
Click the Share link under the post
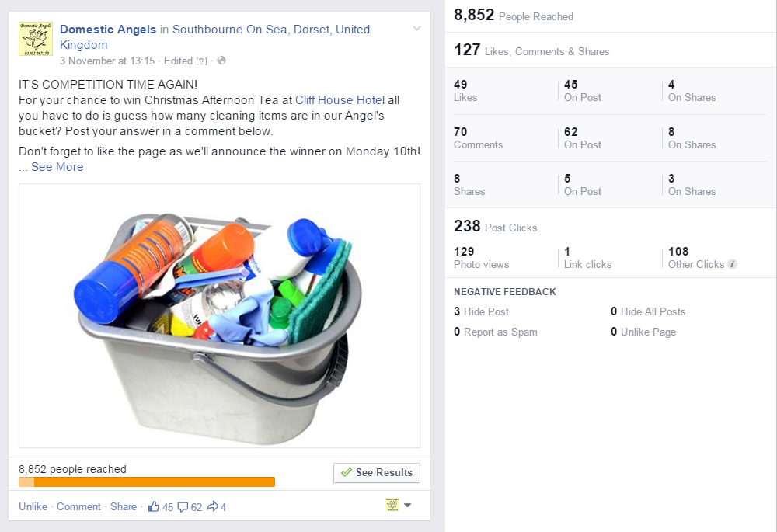point(124,507)
